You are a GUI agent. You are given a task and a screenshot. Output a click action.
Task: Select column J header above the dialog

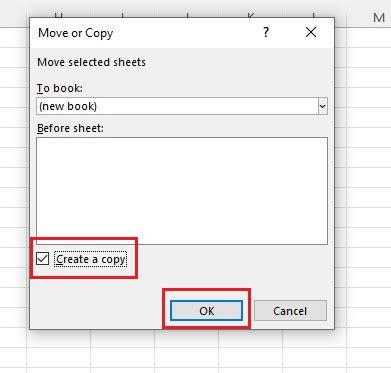[187, 15]
